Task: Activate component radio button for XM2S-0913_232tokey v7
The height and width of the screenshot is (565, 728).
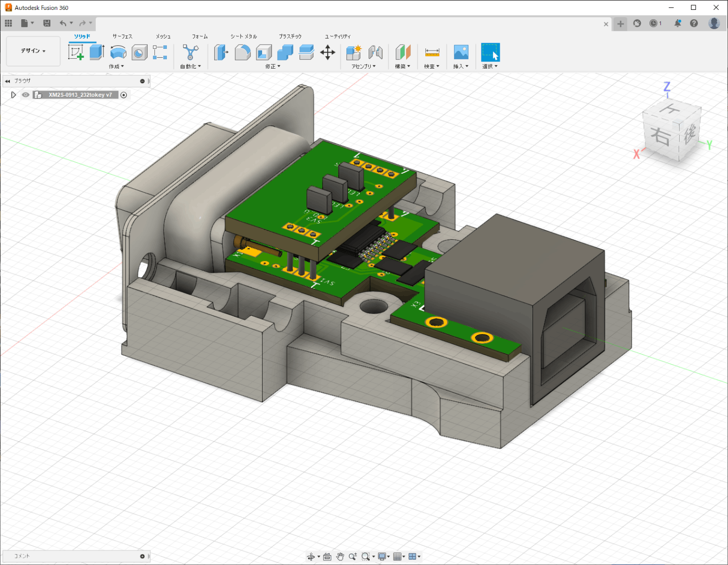Action: tap(124, 95)
